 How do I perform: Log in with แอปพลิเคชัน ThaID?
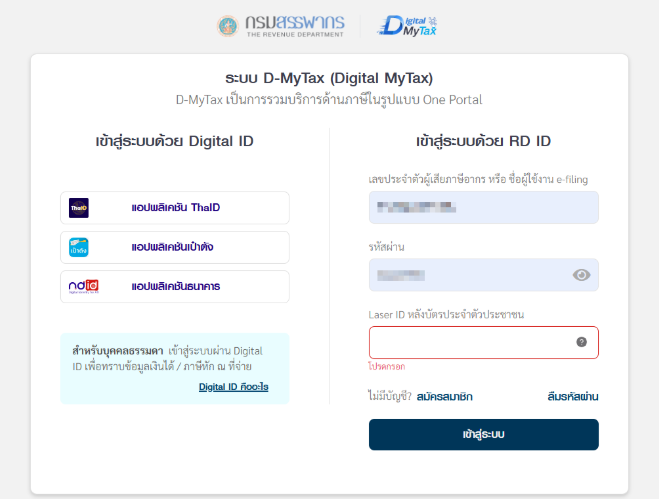click(x=175, y=208)
